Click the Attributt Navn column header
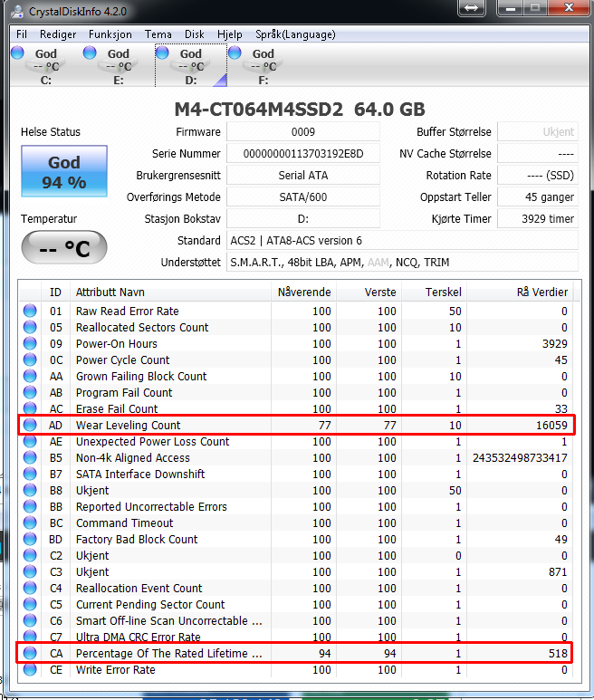This screenshot has width=594, height=700. pos(170,292)
